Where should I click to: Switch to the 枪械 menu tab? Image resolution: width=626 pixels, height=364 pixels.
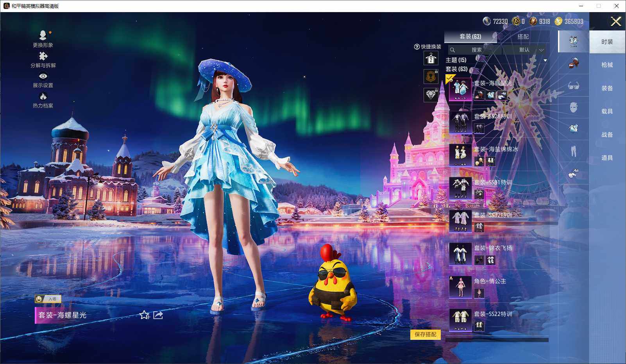click(607, 65)
